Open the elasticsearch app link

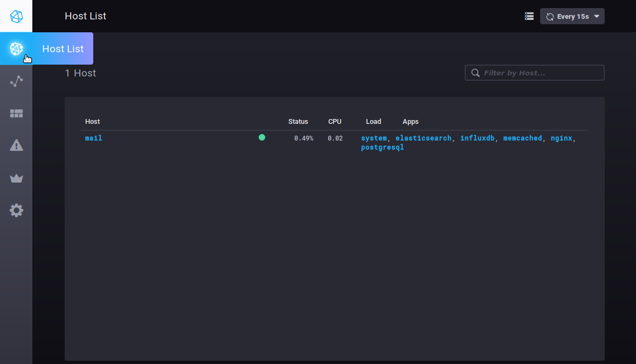pyautogui.click(x=424, y=138)
